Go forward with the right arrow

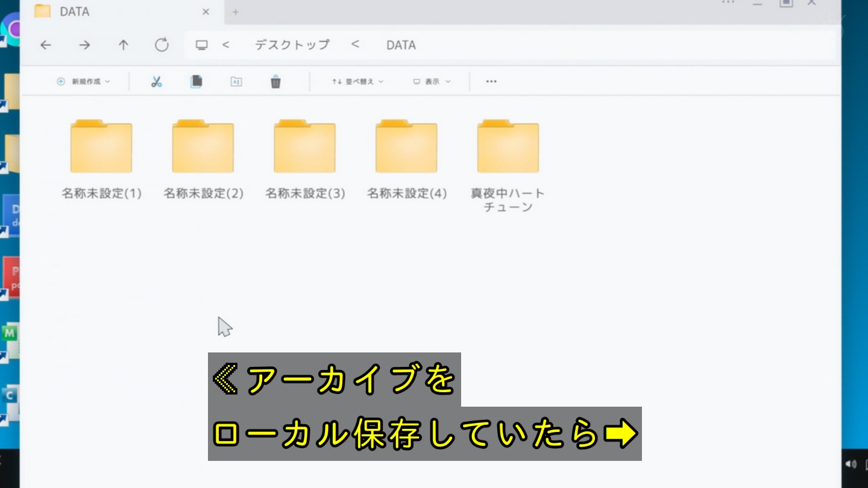coord(85,45)
